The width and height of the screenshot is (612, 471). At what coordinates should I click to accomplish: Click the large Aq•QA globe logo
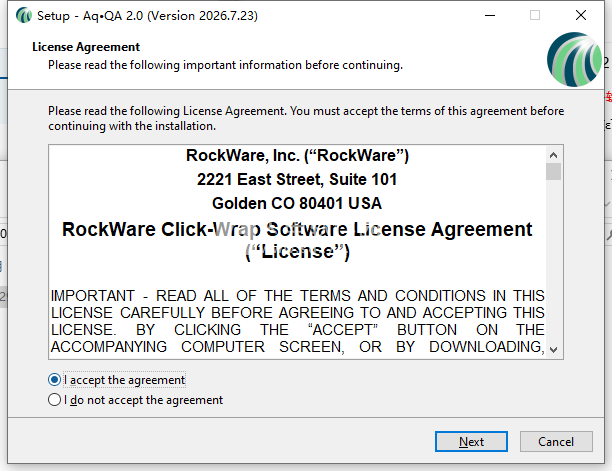574,59
